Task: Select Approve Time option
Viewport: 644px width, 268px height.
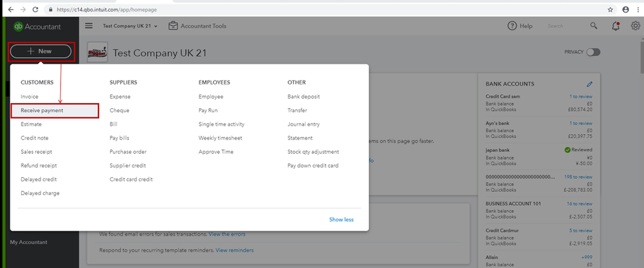Action: (215, 151)
